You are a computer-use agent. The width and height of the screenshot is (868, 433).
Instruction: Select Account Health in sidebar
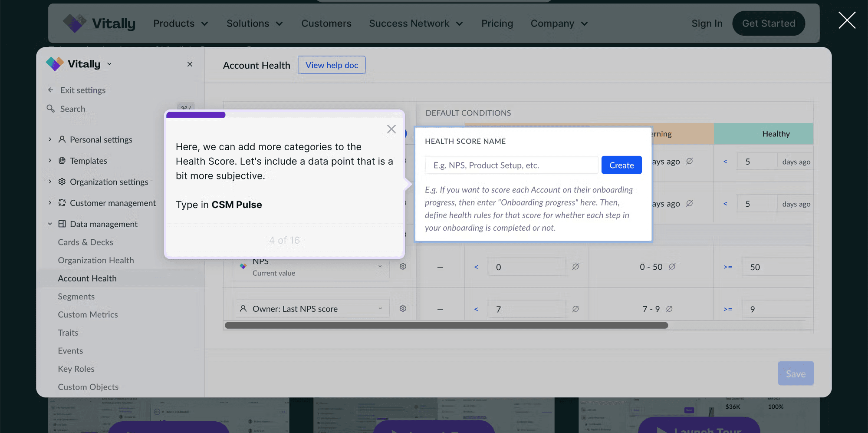point(87,278)
